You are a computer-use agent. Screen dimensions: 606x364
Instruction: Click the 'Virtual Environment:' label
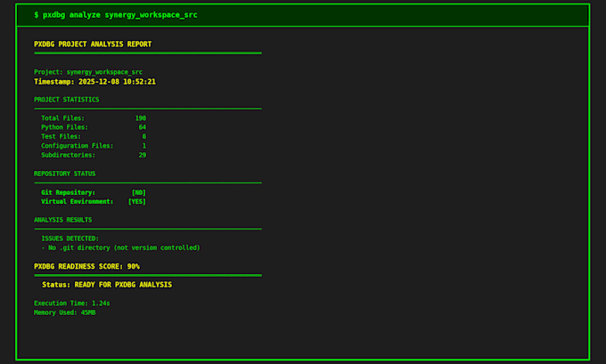(78, 201)
